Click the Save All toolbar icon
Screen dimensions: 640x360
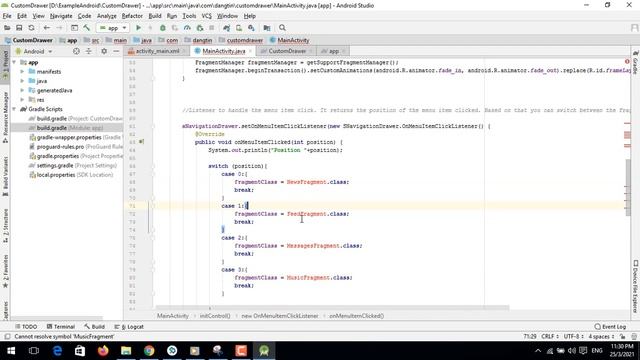click(x=19, y=28)
